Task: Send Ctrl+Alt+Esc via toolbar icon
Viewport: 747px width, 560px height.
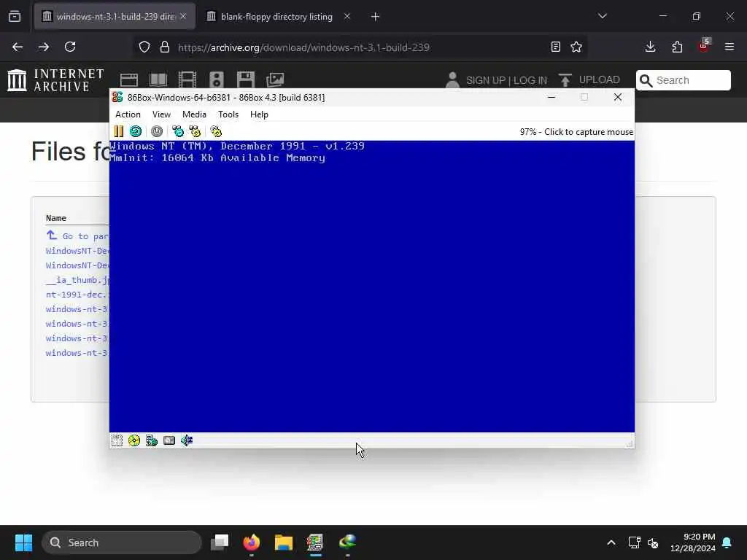Action: coord(195,131)
